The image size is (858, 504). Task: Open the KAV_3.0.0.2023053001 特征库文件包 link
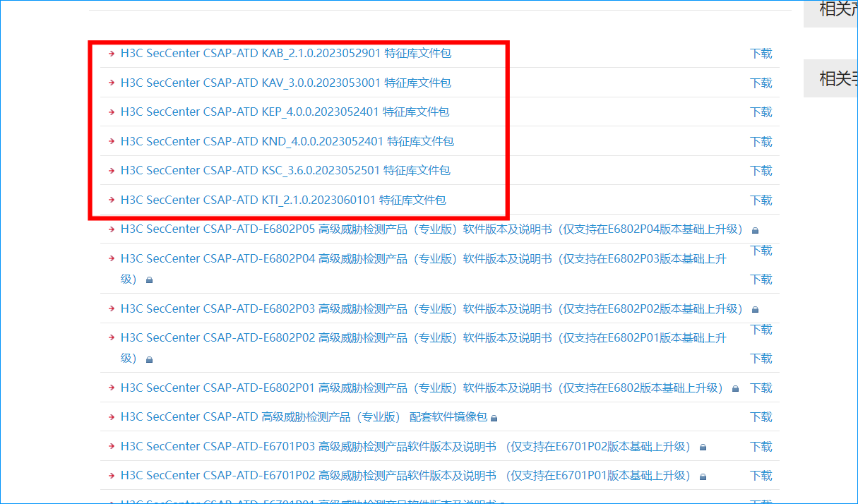[286, 83]
